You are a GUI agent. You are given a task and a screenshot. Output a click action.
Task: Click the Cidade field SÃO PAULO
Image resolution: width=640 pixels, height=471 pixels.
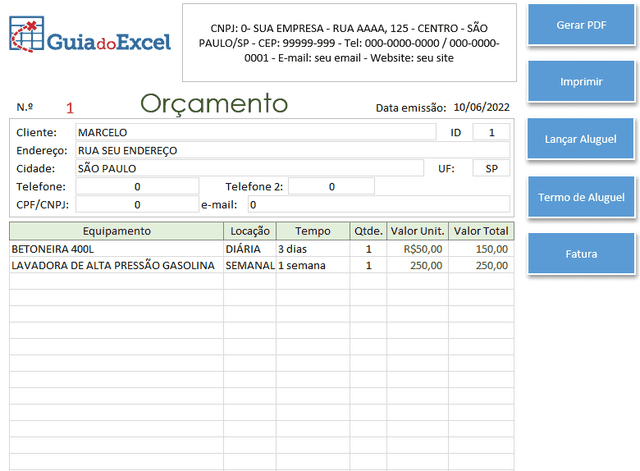pos(249,168)
